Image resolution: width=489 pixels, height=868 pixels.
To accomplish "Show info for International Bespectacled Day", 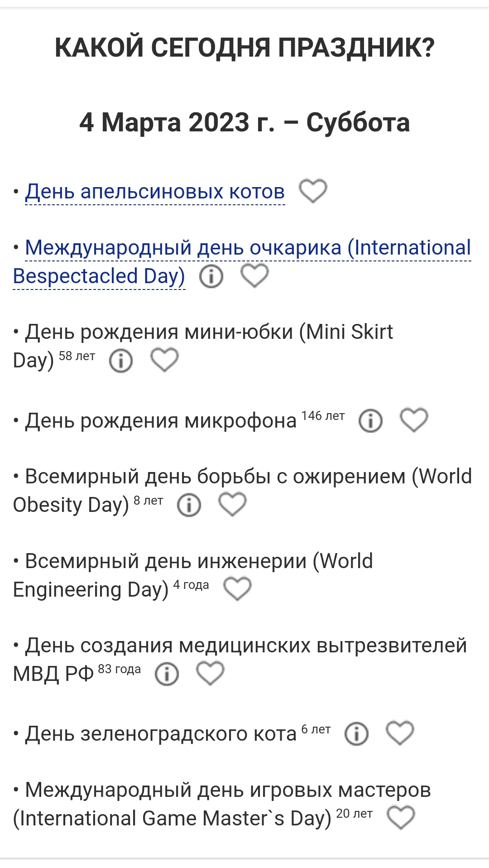I will click(x=211, y=276).
